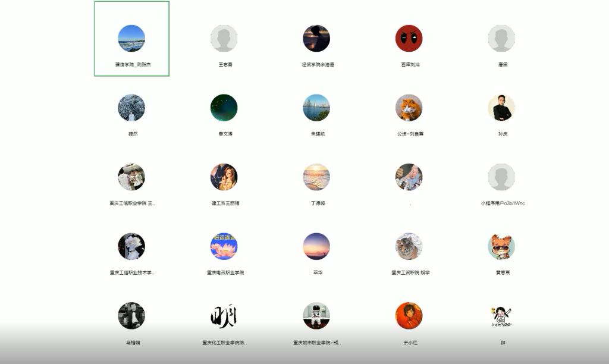
Task: Open the orange cat profile picture
Action: (409, 108)
